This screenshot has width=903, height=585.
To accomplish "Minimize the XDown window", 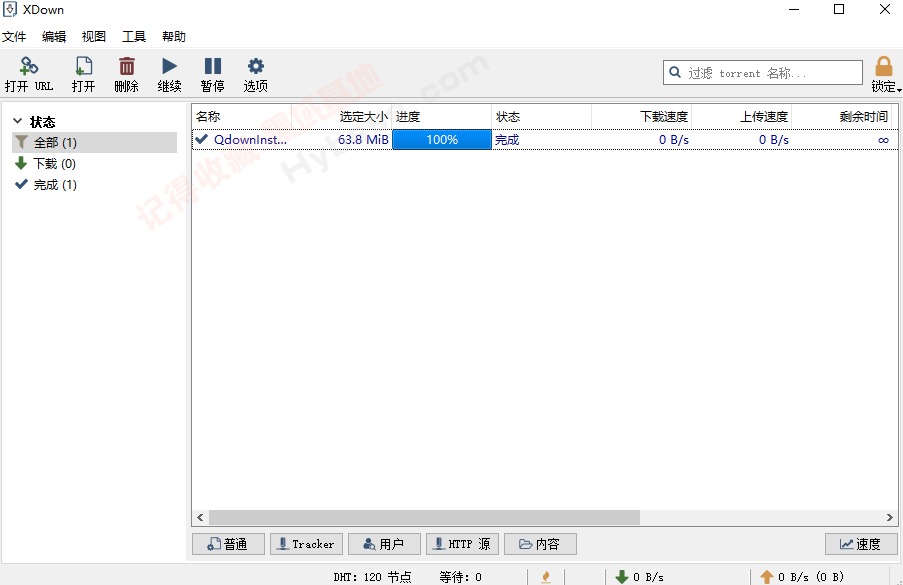I will pyautogui.click(x=794, y=9).
